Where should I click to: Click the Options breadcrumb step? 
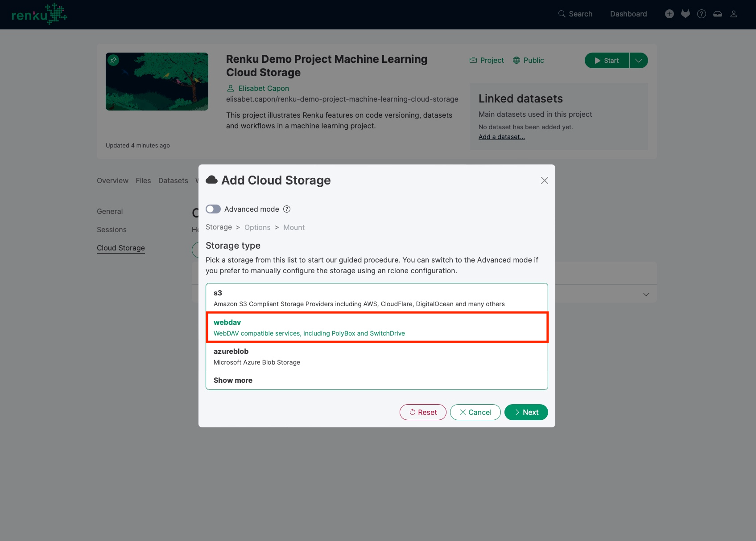(x=257, y=227)
